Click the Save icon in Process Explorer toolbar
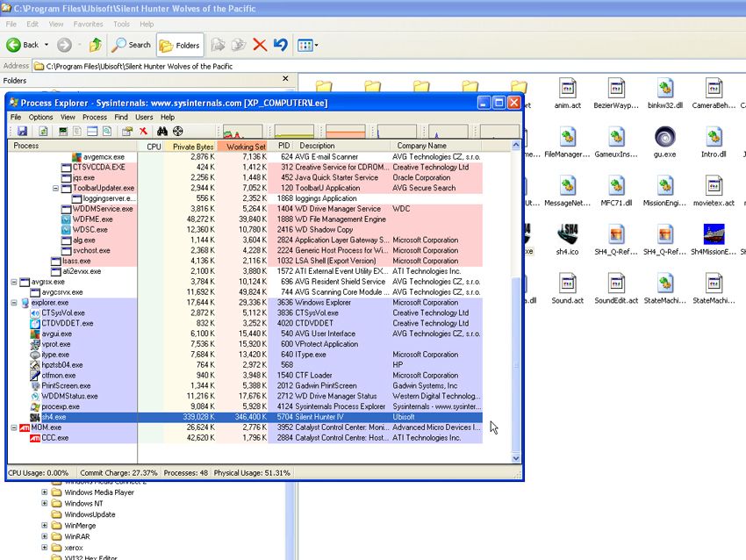Viewport: 746px width, 560px height. pos(22,132)
